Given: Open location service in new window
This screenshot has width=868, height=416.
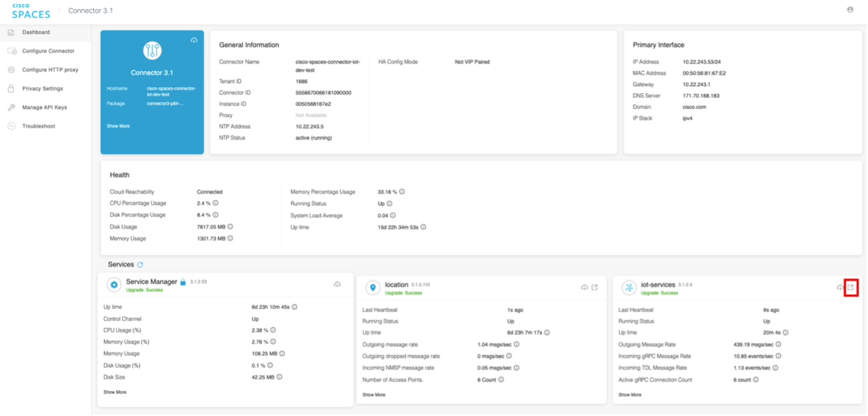Looking at the screenshot, I should click(595, 287).
